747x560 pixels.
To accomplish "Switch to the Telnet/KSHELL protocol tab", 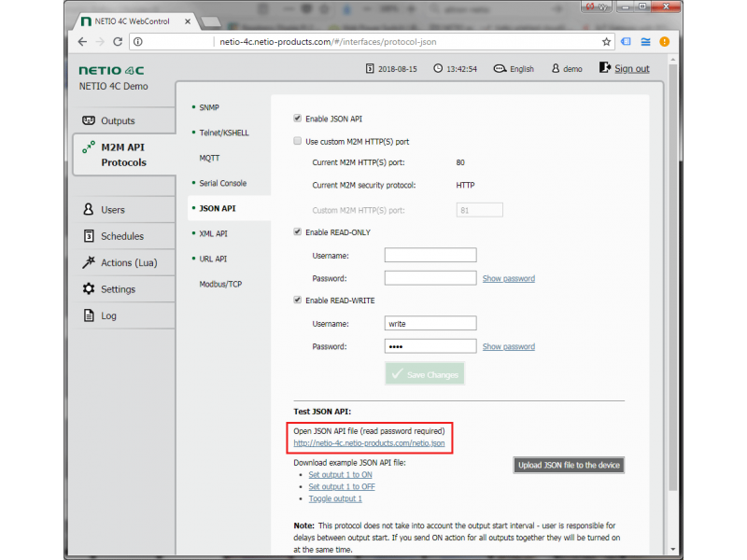I will click(x=224, y=133).
